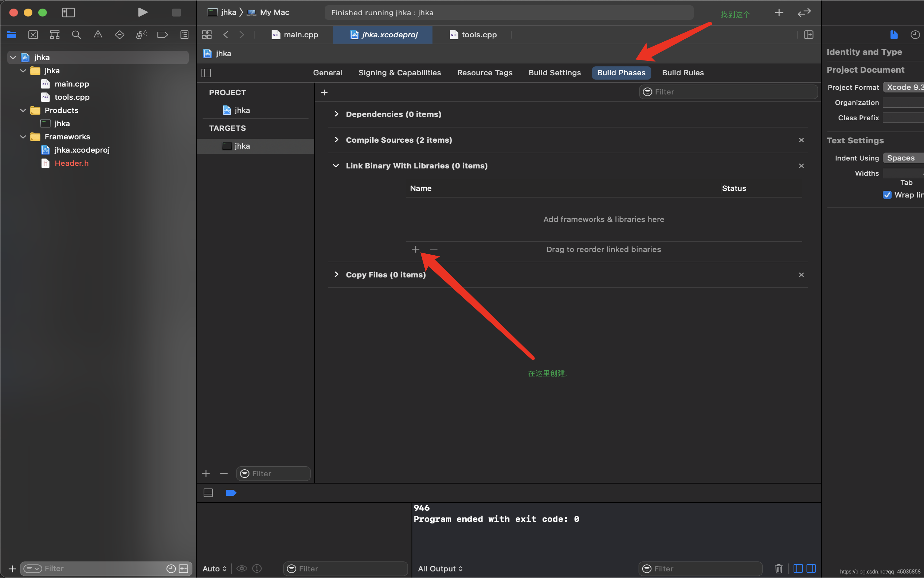The height and width of the screenshot is (578, 924).
Task: Delete the Copy Files phase
Action: [x=802, y=275]
